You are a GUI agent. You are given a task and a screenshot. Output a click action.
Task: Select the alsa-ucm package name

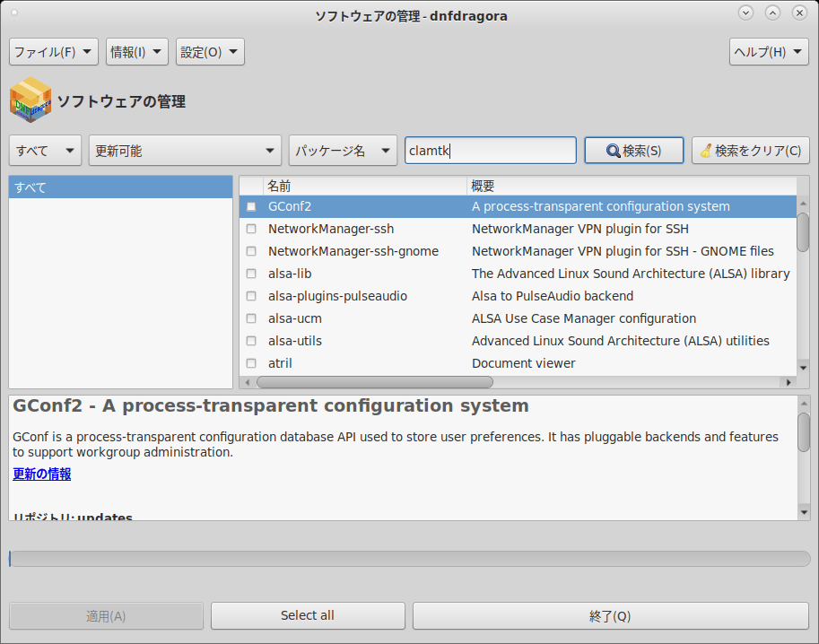(x=294, y=318)
